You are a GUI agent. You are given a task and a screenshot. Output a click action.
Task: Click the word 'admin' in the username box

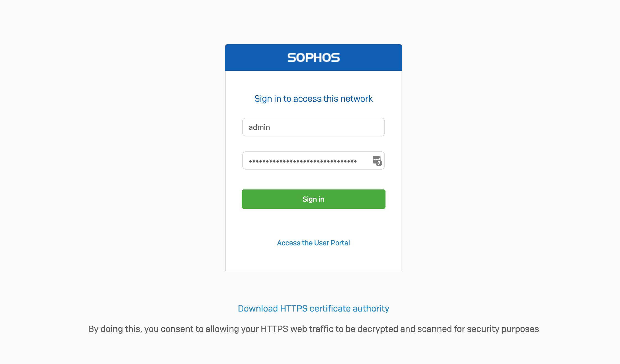[x=259, y=127]
